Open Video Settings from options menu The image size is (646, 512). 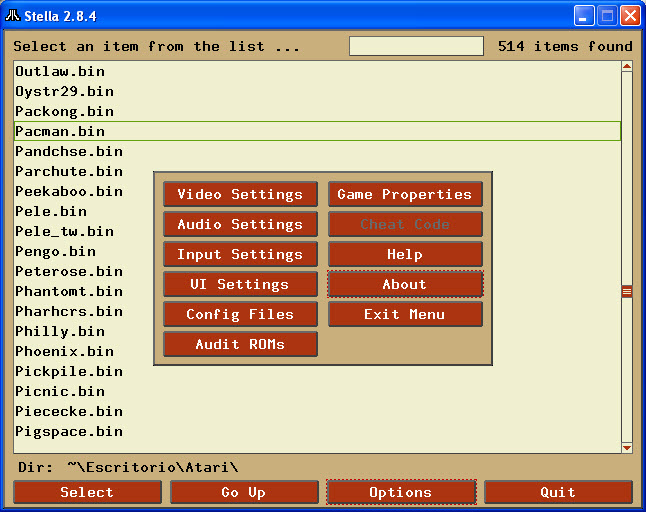click(240, 194)
